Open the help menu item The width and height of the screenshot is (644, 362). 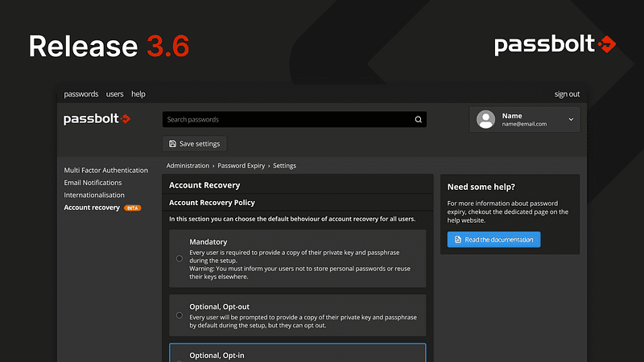click(138, 94)
